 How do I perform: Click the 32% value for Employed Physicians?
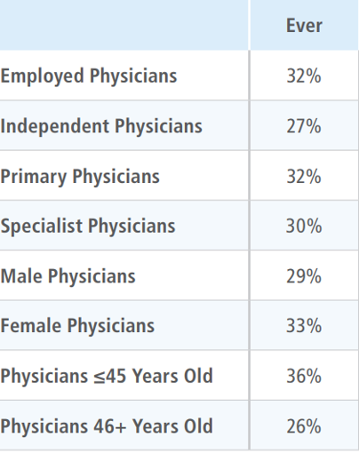(x=304, y=76)
